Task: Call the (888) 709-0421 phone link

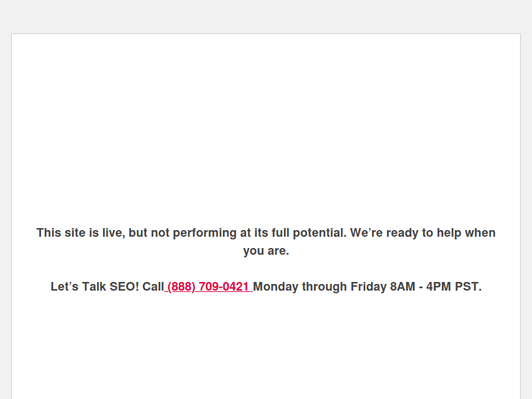Action: (x=208, y=287)
